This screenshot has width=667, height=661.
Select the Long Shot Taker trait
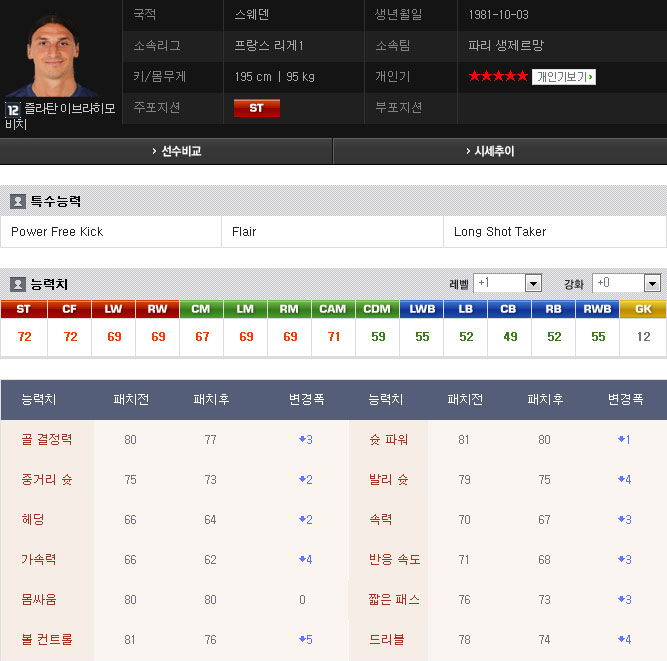(500, 232)
